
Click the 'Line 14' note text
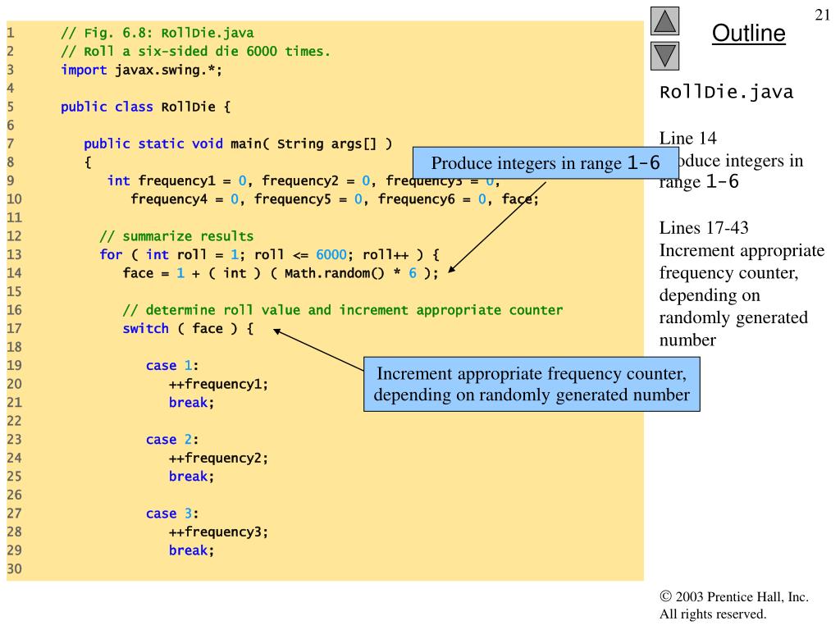(x=687, y=138)
